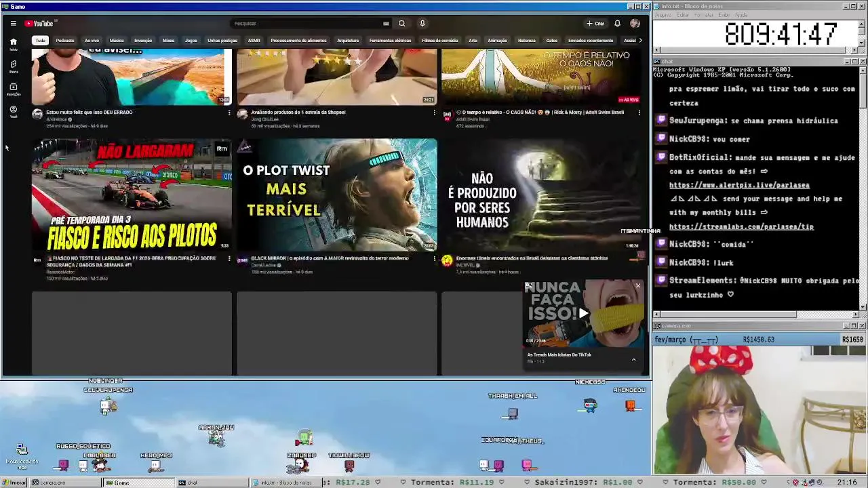Switch to the camera.exe taskbar button
The height and width of the screenshot is (488, 868).
pyautogui.click(x=65, y=483)
